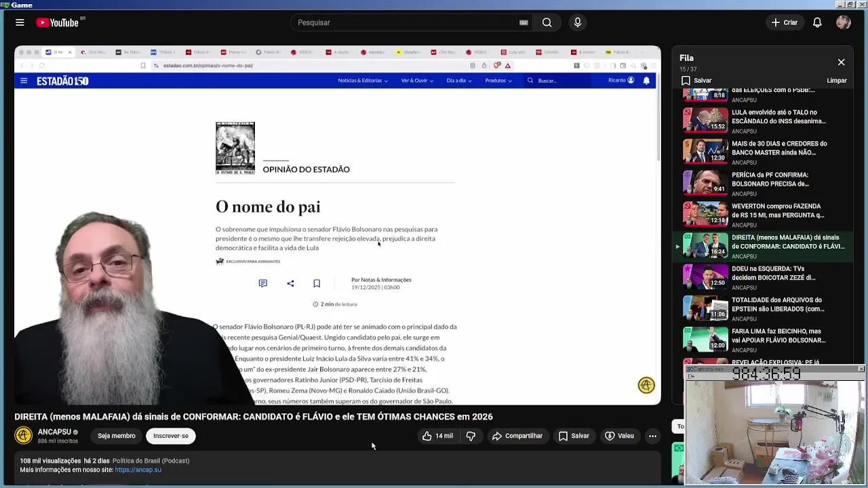868x488 pixels.
Task: Open more actions three-dot menu
Action: click(652, 436)
